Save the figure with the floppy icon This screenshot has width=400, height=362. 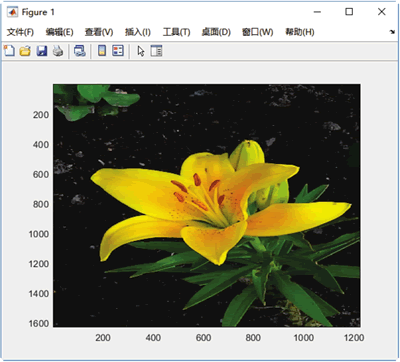(42, 51)
